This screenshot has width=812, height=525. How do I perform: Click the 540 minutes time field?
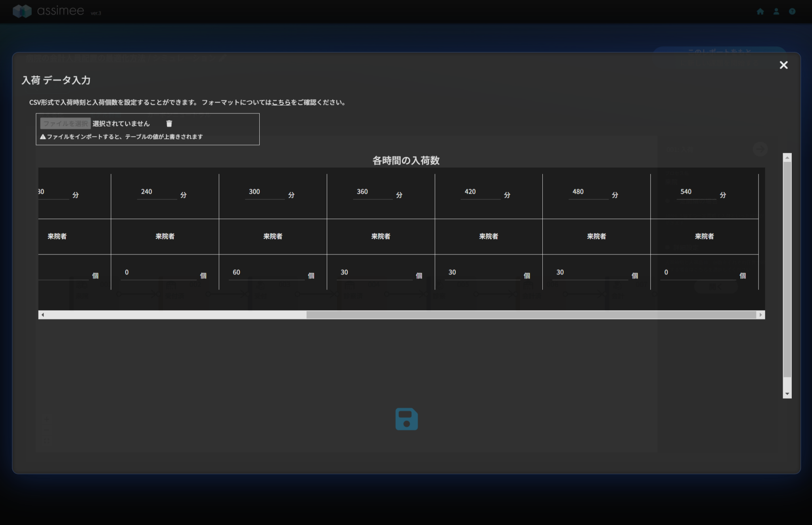[696, 192]
